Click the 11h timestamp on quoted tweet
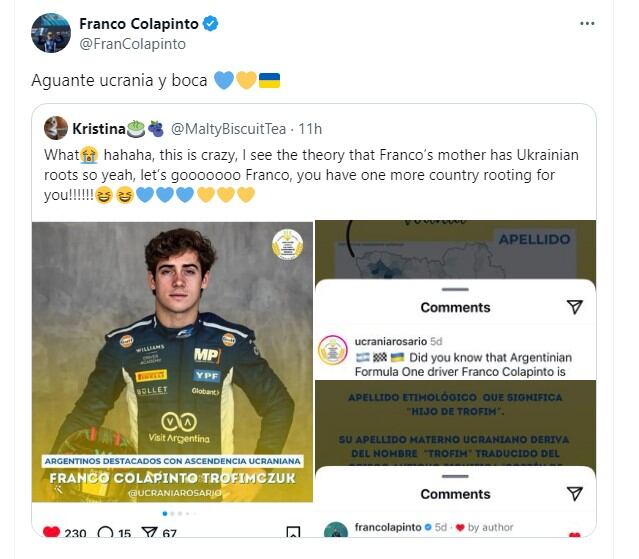The image size is (639, 559). (x=311, y=129)
